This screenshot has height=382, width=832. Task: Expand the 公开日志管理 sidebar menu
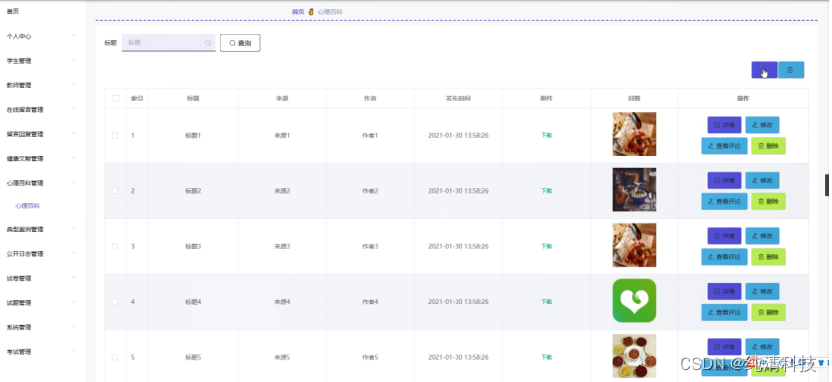(x=41, y=254)
